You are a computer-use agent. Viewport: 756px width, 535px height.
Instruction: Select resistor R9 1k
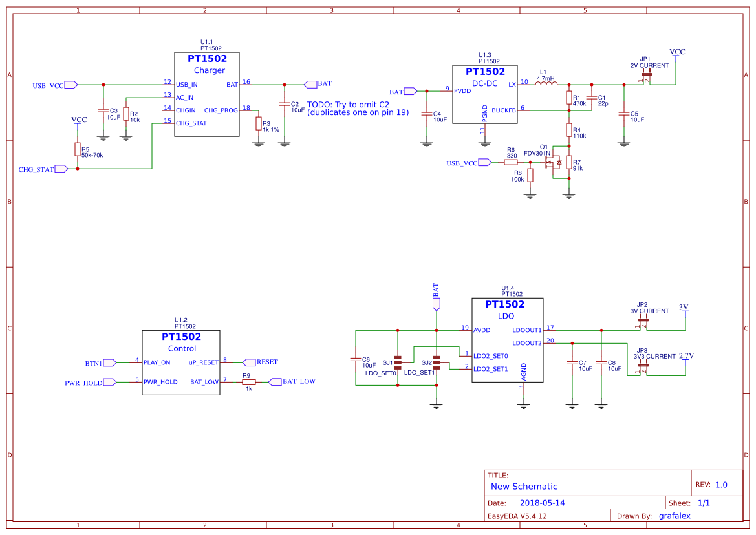(248, 382)
